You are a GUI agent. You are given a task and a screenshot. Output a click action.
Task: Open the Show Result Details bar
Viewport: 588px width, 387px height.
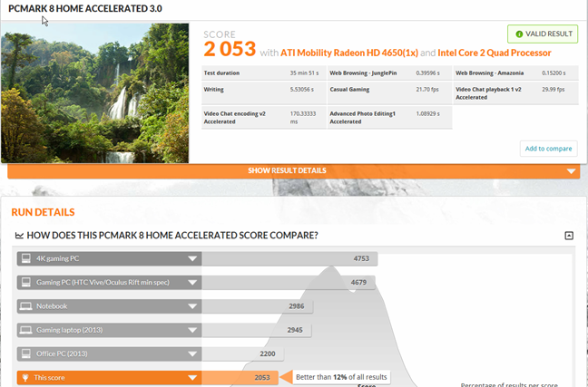[x=294, y=170]
